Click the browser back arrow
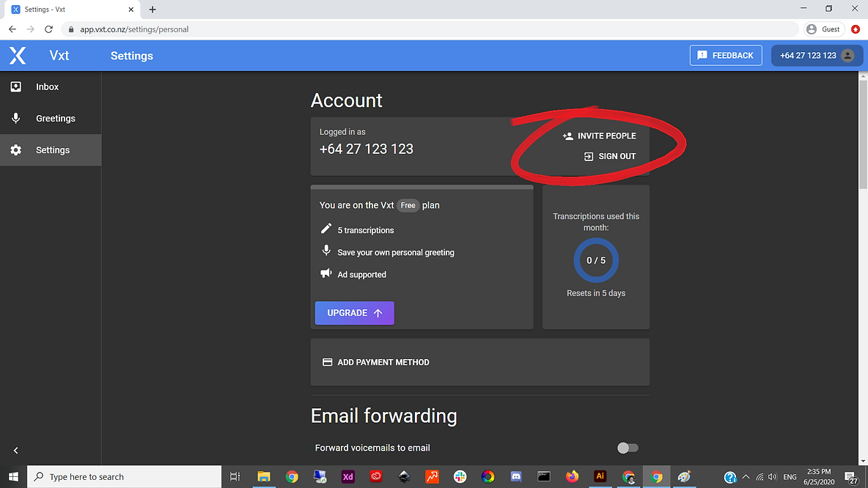The height and width of the screenshot is (488, 868). (x=12, y=29)
